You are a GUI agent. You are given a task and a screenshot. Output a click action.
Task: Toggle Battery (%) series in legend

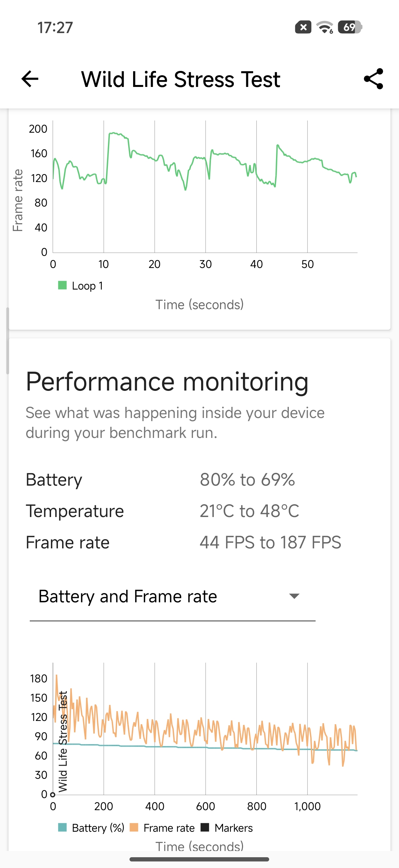click(91, 828)
